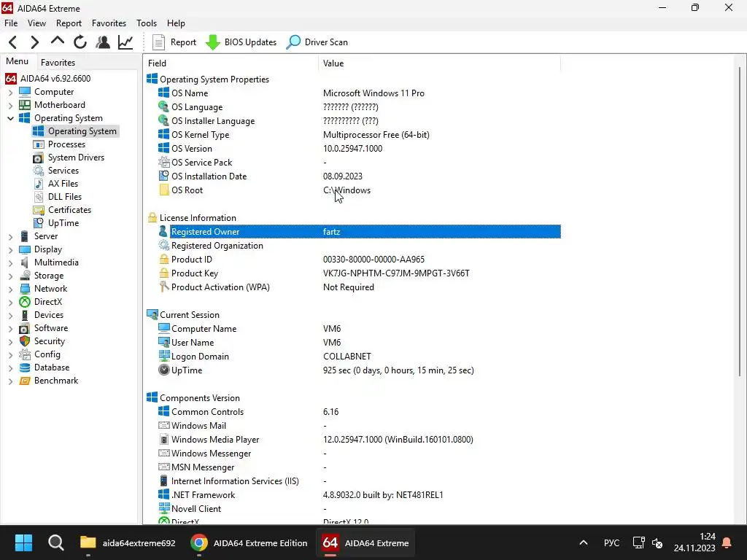Click the Driver Scan magnifier icon
The width and height of the screenshot is (747, 560).
click(x=293, y=42)
